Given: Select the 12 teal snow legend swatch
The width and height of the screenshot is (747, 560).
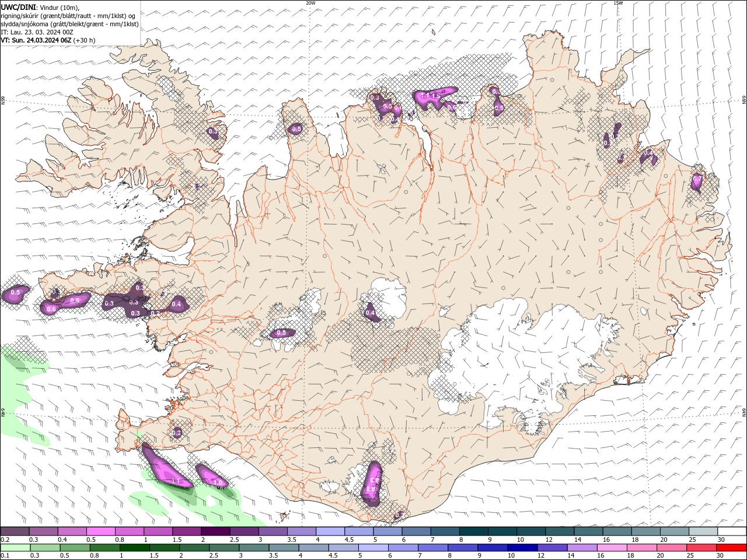Looking at the screenshot, I should point(560,531).
